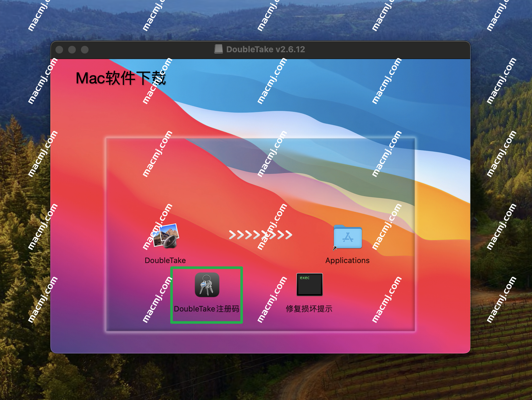
Task: Click the Applications folder name label
Action: 348,261
